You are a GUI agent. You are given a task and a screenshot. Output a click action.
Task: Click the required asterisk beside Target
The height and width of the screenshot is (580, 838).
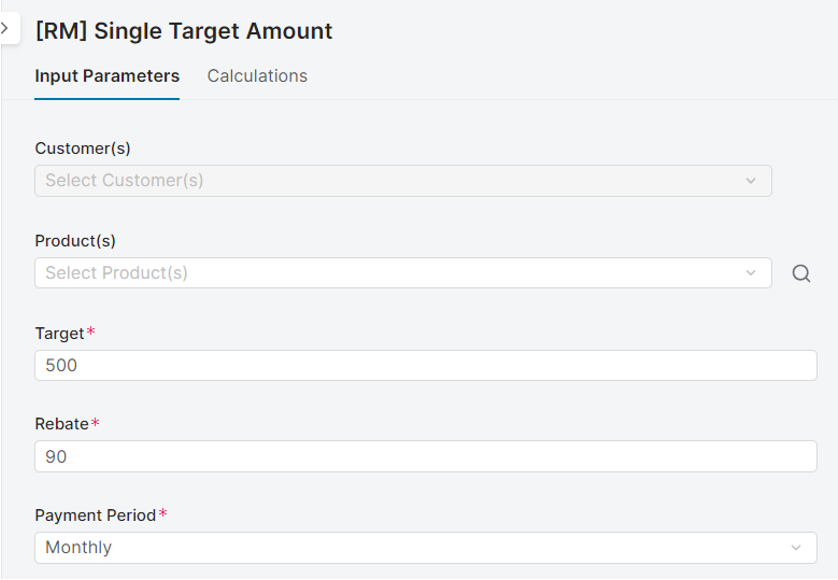coord(92,332)
